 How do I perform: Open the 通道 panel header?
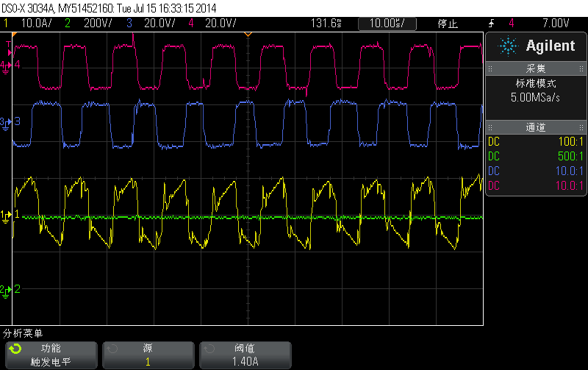coord(536,127)
